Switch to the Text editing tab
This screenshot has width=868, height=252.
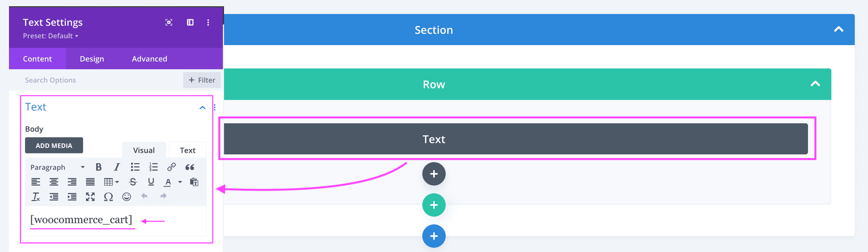pos(188,150)
